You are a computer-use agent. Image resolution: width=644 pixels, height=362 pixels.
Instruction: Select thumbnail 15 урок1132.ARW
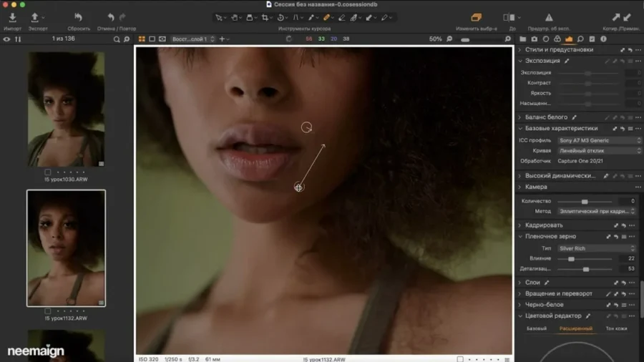66,248
